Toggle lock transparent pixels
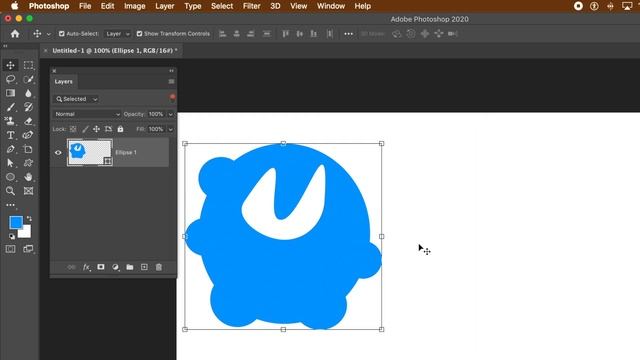This screenshot has height=360, width=640. [73, 129]
